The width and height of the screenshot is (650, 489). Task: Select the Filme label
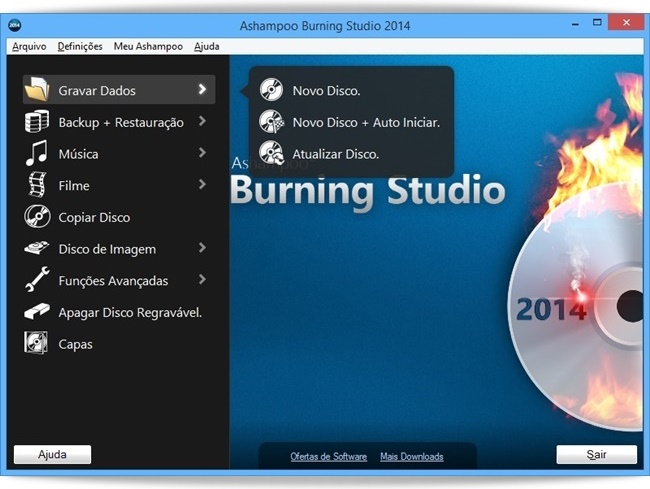pyautogui.click(x=74, y=186)
